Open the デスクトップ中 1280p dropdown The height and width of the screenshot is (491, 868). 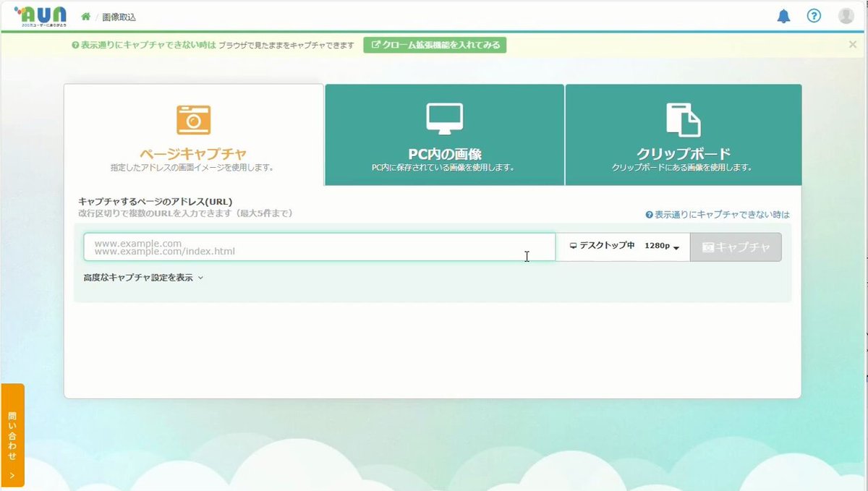point(623,247)
